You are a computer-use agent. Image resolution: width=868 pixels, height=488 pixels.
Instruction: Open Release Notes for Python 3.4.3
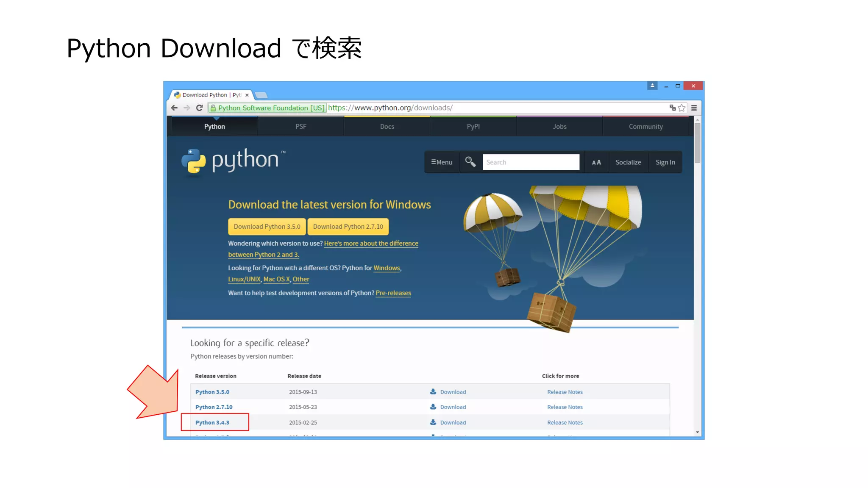(x=565, y=422)
